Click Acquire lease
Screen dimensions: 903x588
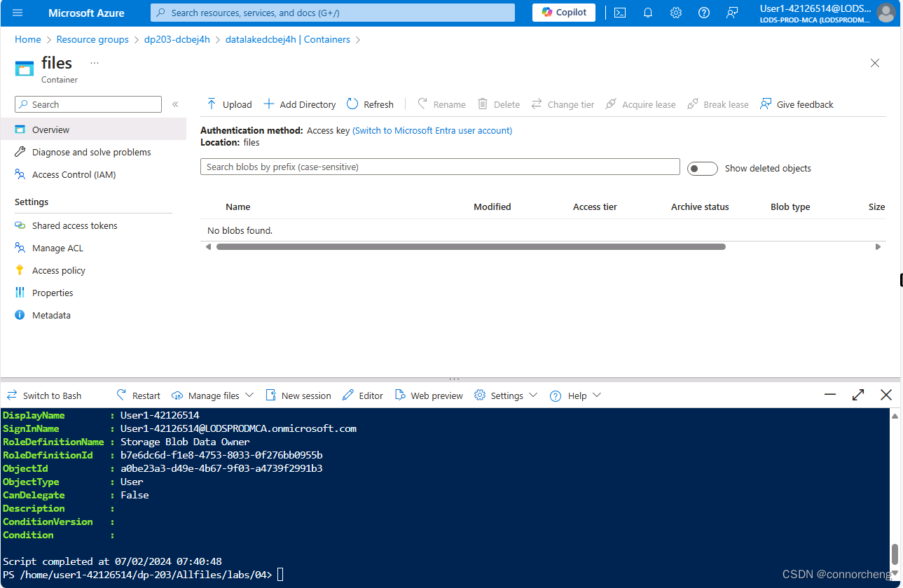tap(640, 104)
